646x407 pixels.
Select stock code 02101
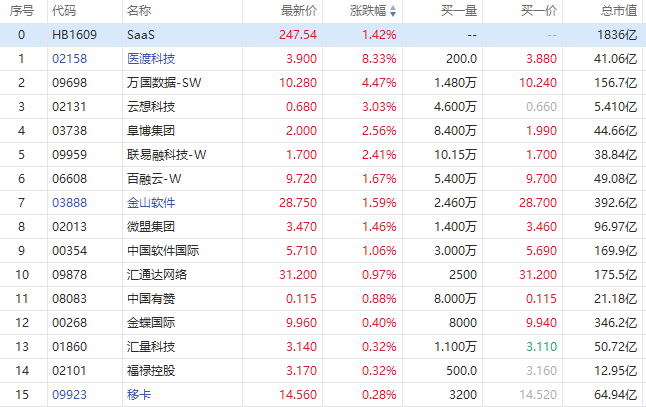coord(70,370)
